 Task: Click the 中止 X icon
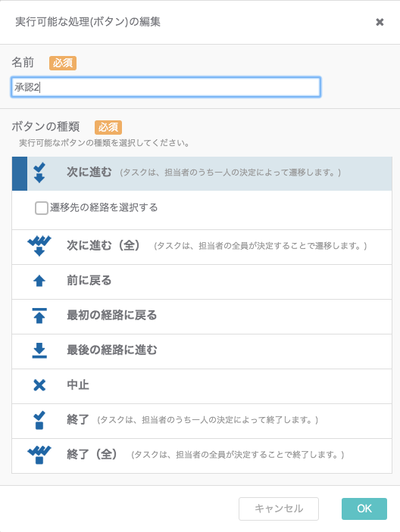click(x=39, y=385)
